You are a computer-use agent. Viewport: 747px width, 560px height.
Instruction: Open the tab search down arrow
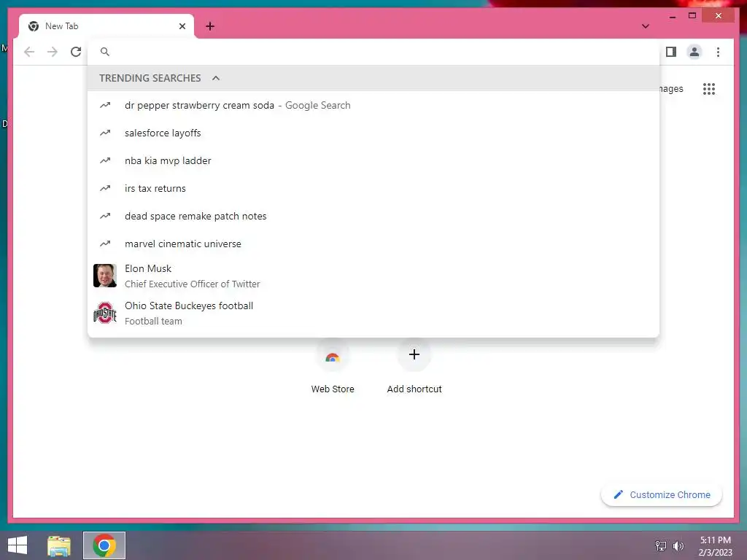645,26
